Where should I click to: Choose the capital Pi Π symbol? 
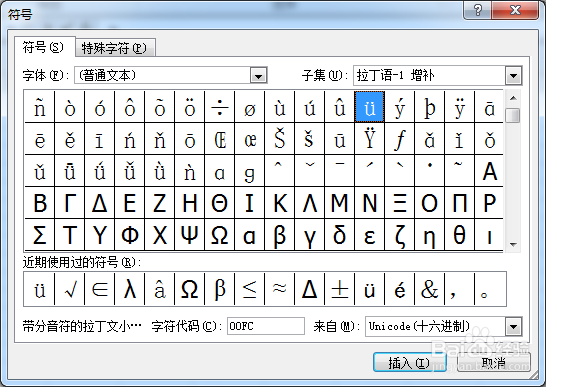(x=459, y=203)
